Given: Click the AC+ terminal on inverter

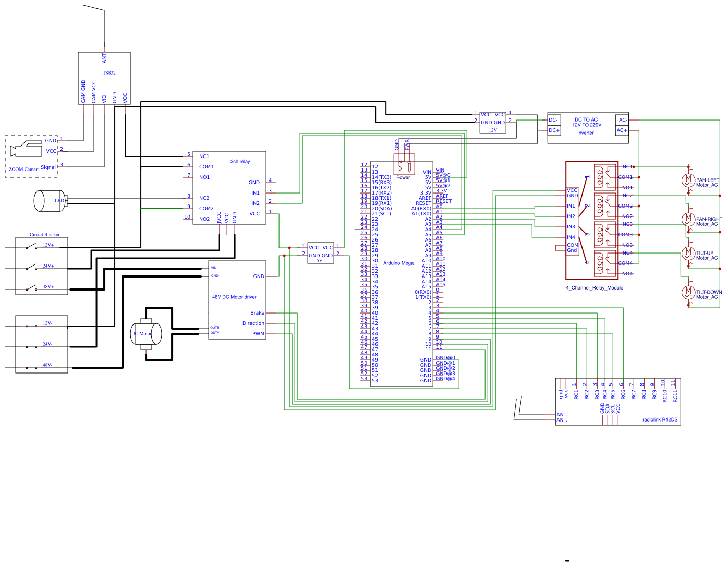Looking at the screenshot, I should (x=622, y=130).
